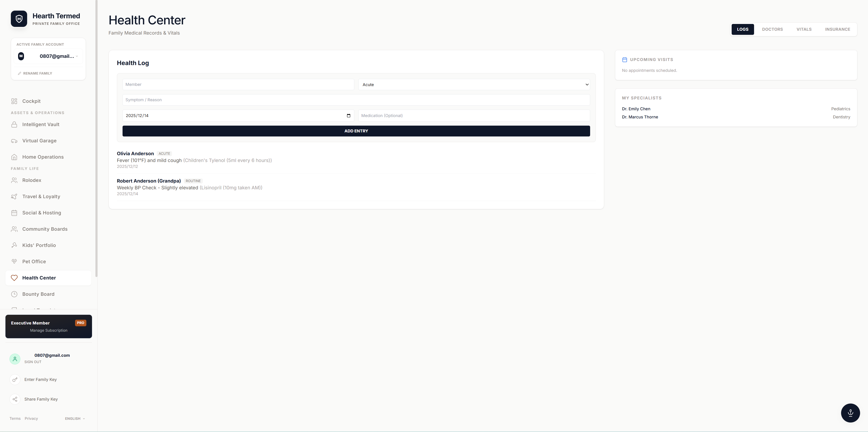Image resolution: width=868 pixels, height=432 pixels.
Task: Open the English language selector
Action: [x=75, y=418]
